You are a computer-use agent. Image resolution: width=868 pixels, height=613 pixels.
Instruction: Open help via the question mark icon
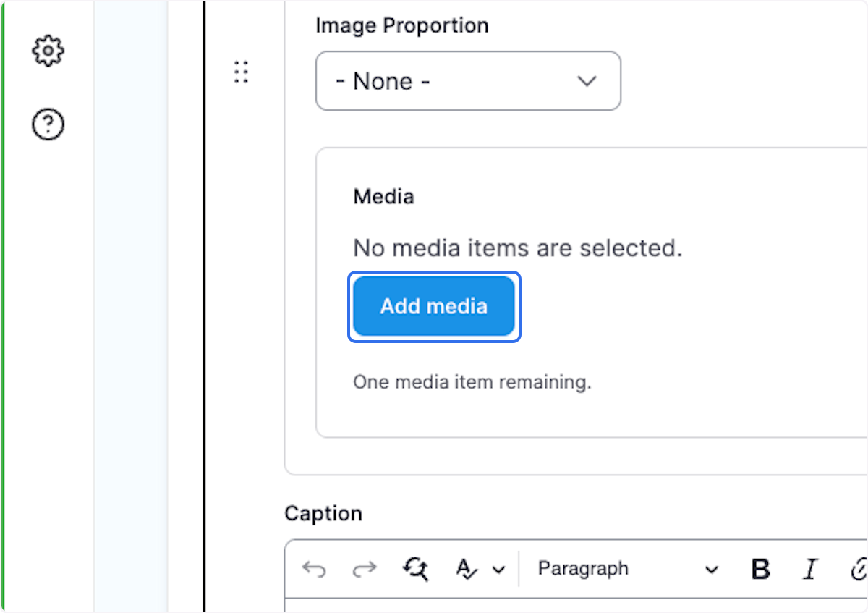47,124
